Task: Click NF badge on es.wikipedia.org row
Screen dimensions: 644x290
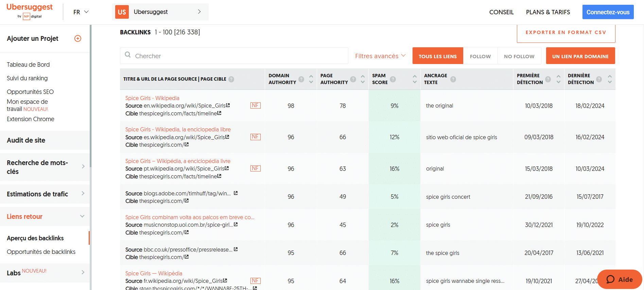Action: pyautogui.click(x=256, y=137)
